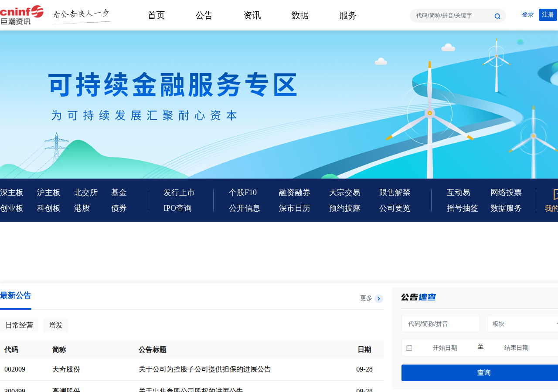The image size is (558, 392).
Task: Filter by 日常经营 tag
Action: pyautogui.click(x=19, y=325)
